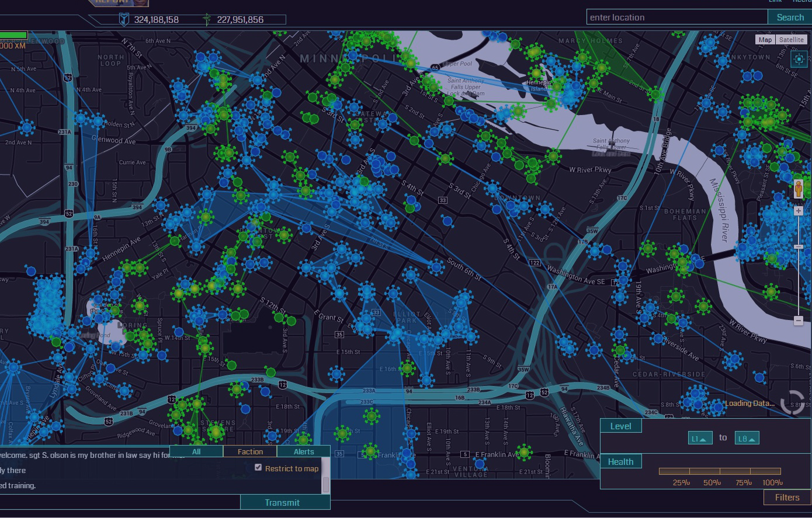Open the L1 minimum level dropdown
The image size is (812, 518).
700,438
